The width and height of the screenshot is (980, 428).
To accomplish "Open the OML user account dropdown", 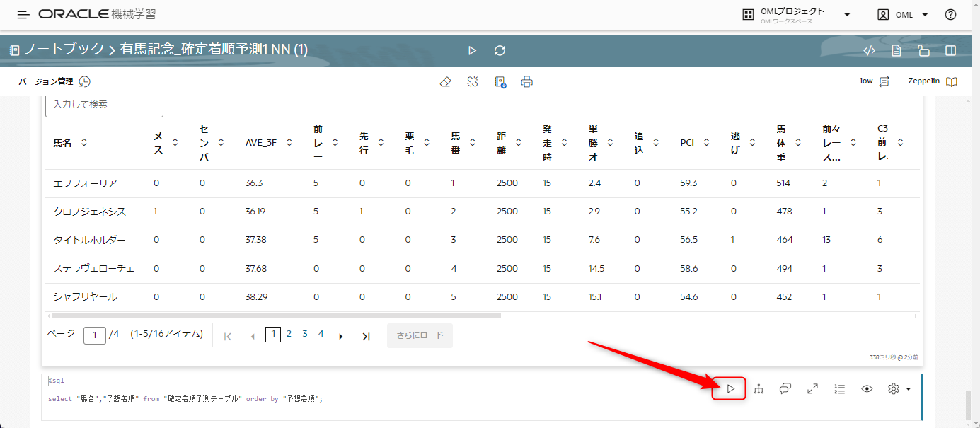I will [x=903, y=15].
